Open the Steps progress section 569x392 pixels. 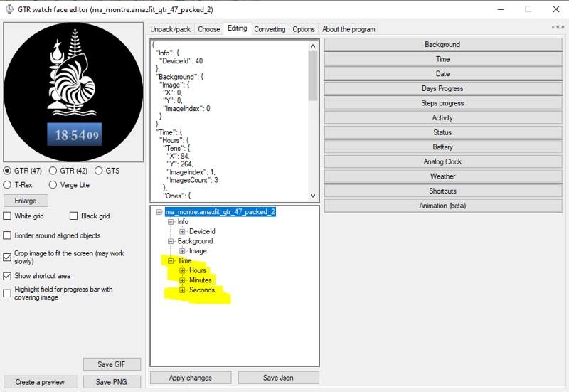[x=442, y=103]
